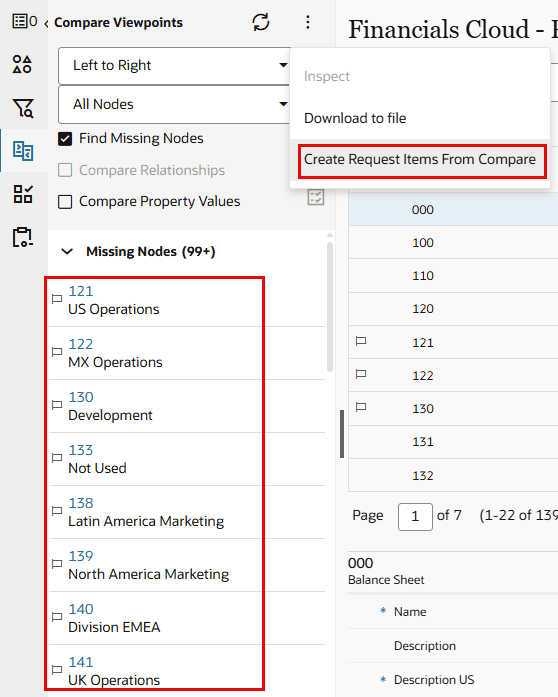558x697 pixels.
Task: Click the Balance Sheet node description
Action: (x=386, y=580)
